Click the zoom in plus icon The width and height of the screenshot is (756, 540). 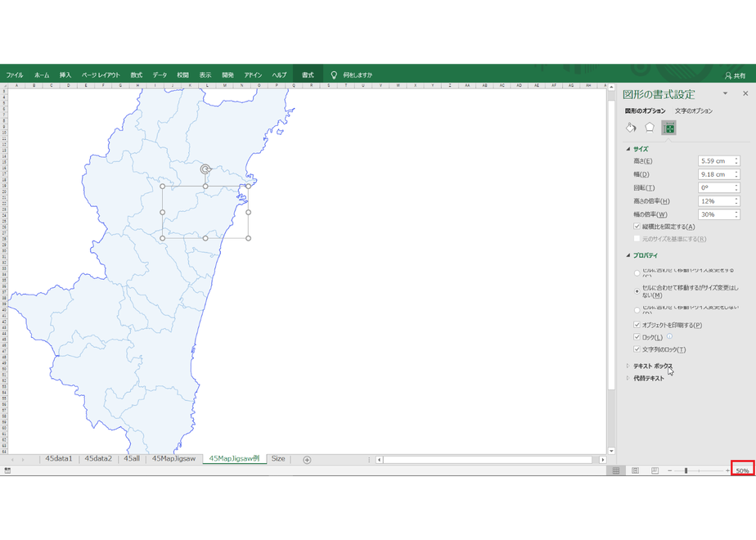pyautogui.click(x=727, y=470)
